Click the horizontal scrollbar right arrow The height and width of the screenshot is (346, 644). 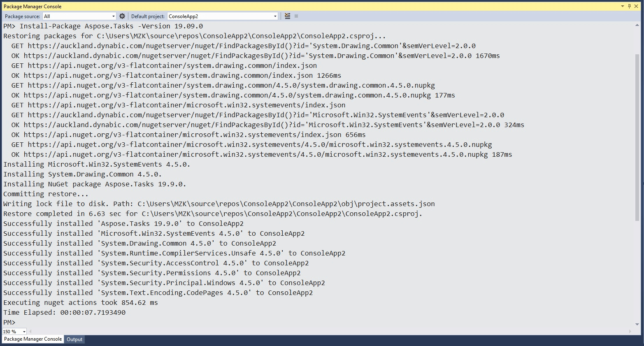click(x=630, y=332)
